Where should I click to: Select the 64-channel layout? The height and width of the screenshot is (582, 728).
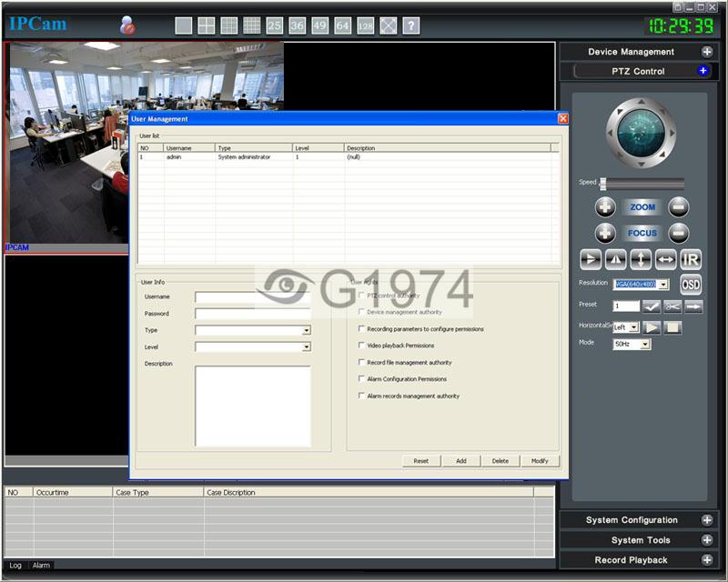click(343, 25)
